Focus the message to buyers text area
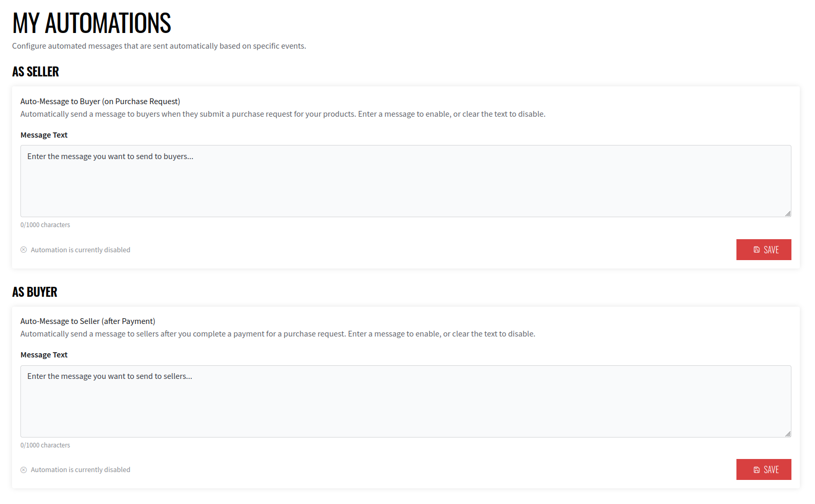The height and width of the screenshot is (504, 815). click(x=405, y=181)
